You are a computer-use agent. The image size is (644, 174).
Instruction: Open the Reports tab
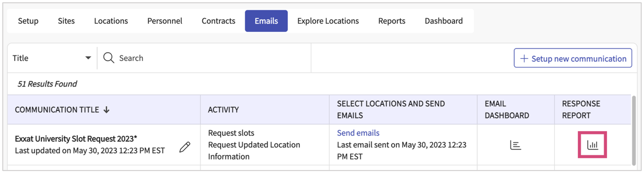pyautogui.click(x=391, y=21)
